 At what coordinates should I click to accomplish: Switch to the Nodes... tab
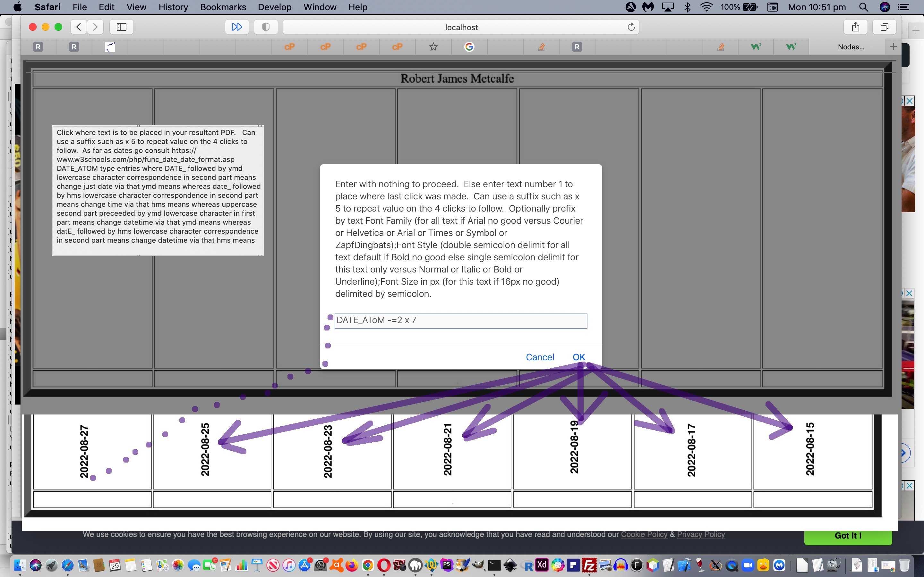click(x=851, y=46)
